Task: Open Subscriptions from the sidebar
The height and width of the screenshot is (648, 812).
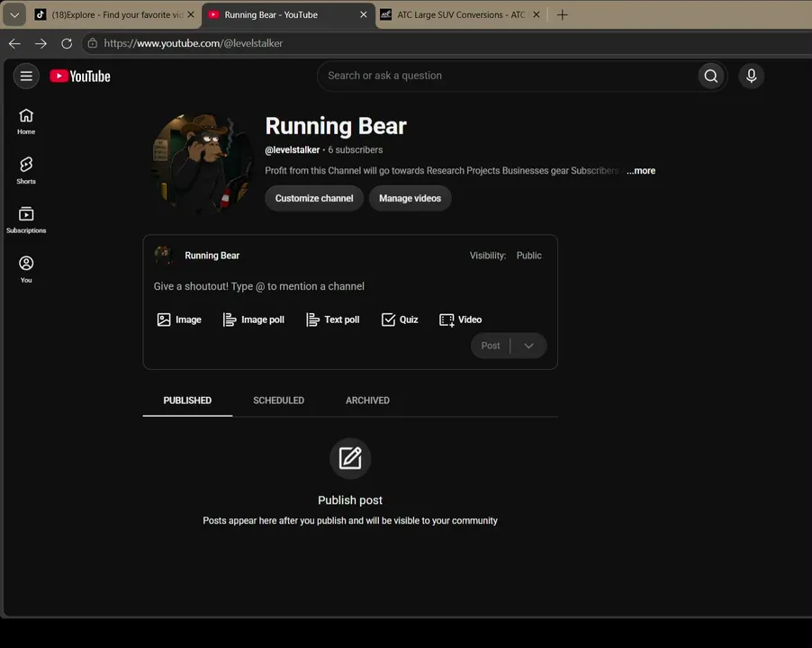Action: point(26,220)
